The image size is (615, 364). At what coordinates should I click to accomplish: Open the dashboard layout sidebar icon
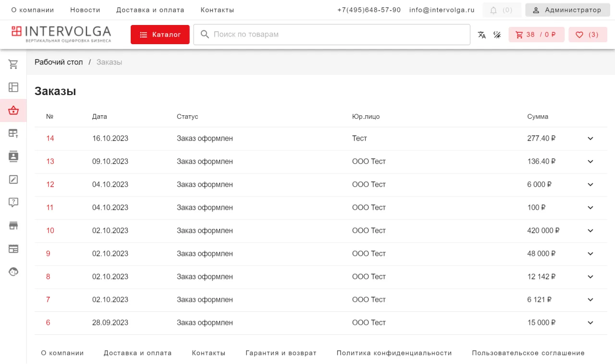coord(13,87)
